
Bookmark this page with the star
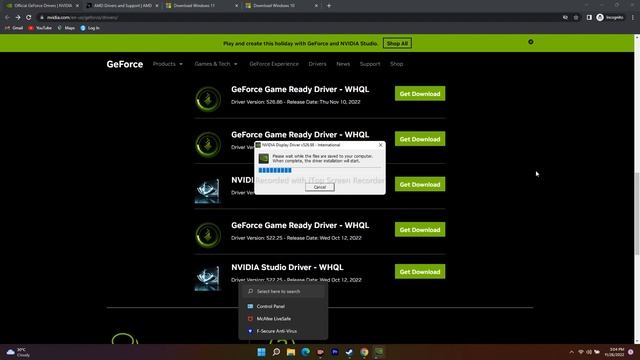[x=576, y=18]
